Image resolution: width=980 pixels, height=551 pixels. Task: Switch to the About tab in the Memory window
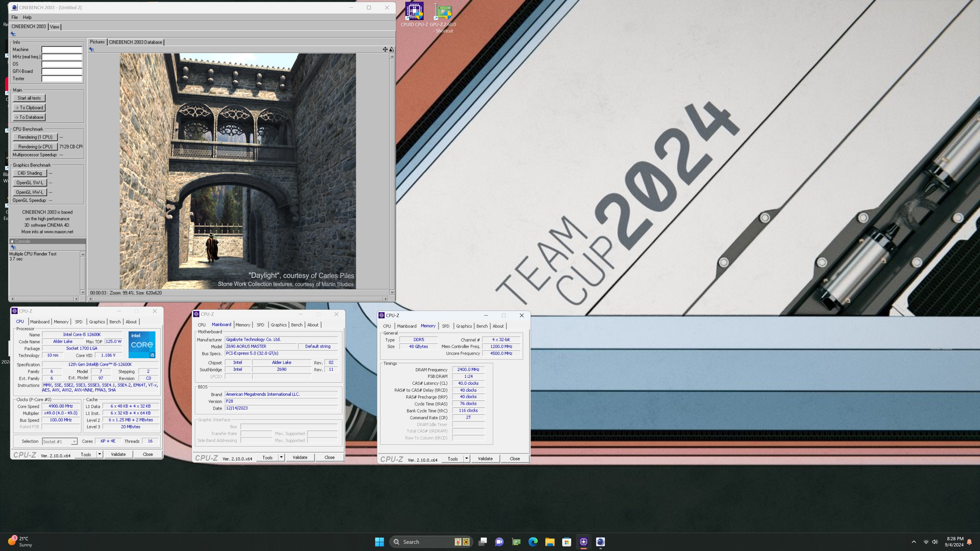pyautogui.click(x=498, y=326)
